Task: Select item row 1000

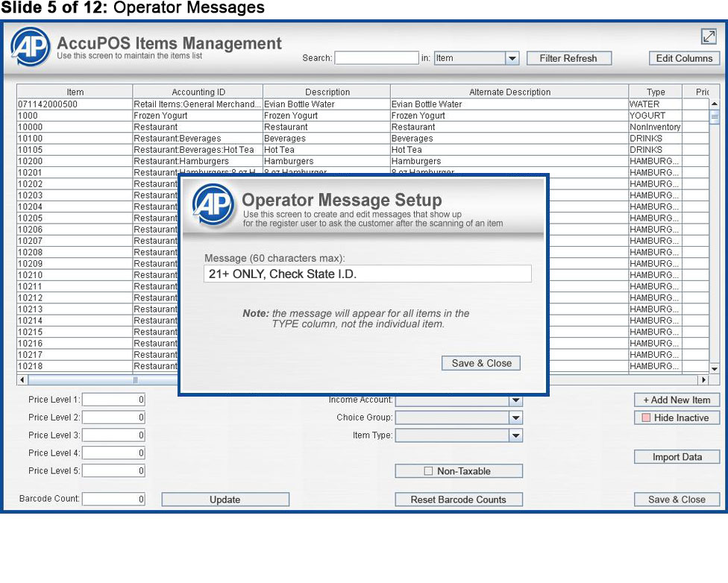Action: pyautogui.click(x=363, y=116)
